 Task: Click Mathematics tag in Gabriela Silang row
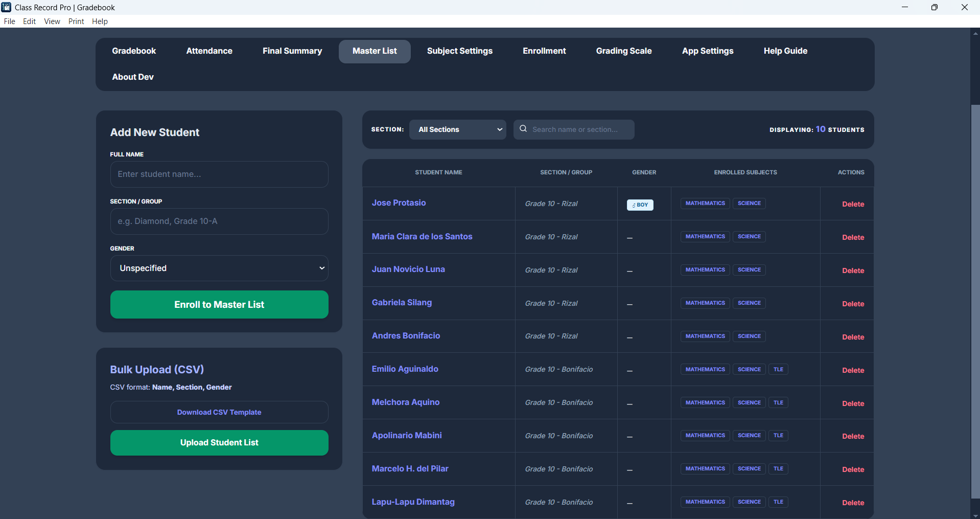pos(705,303)
